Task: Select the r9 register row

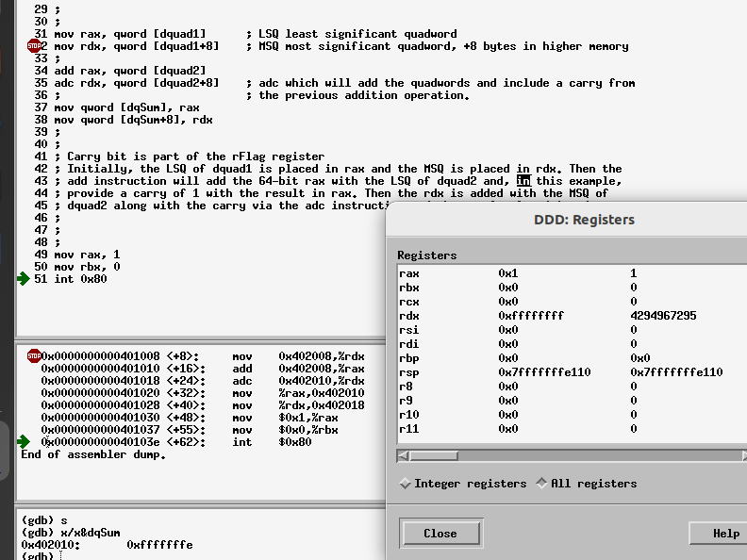Action: (572, 401)
